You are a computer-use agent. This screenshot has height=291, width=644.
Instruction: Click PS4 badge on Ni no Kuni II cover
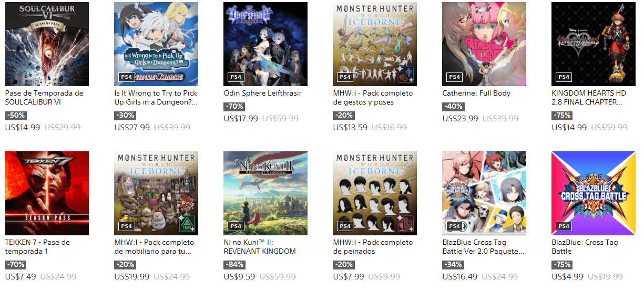pyautogui.click(x=235, y=226)
